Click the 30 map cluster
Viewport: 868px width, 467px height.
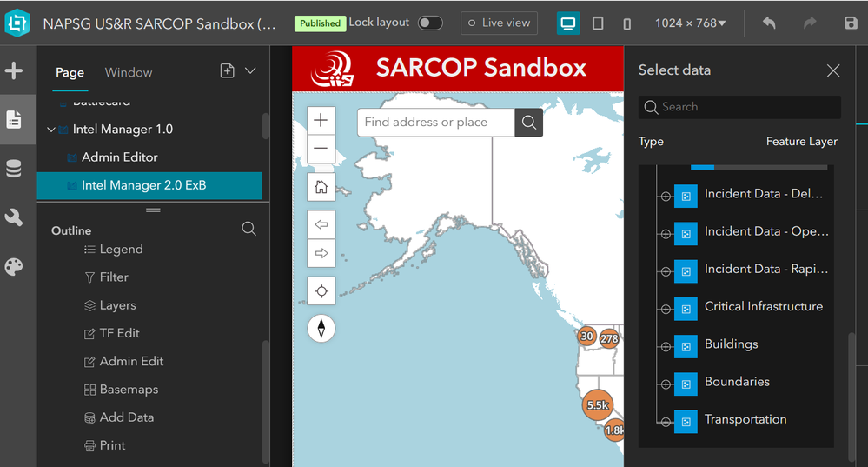[x=586, y=336]
